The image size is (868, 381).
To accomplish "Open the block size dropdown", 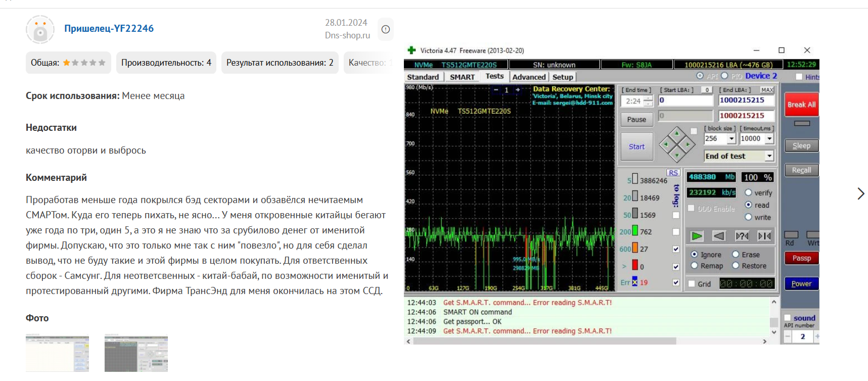I will [x=732, y=138].
